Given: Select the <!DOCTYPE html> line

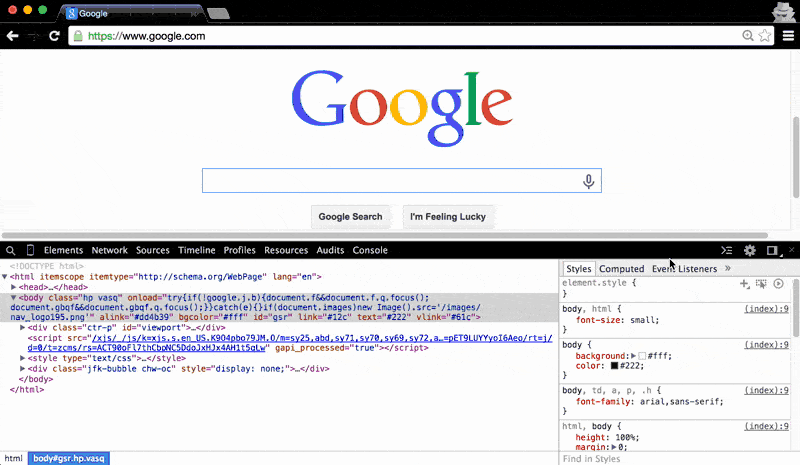Looking at the screenshot, I should 46,266.
